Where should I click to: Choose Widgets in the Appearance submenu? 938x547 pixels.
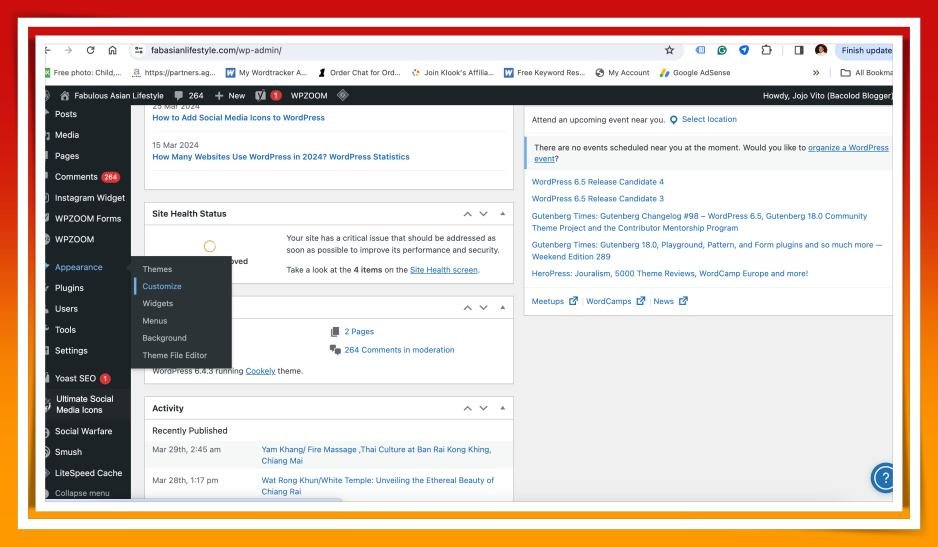[x=158, y=303]
